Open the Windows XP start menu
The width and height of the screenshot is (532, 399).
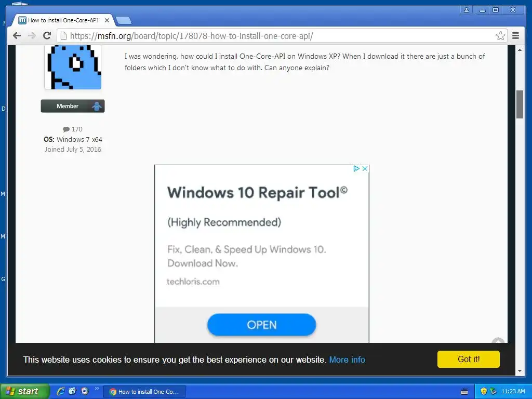tap(24, 391)
